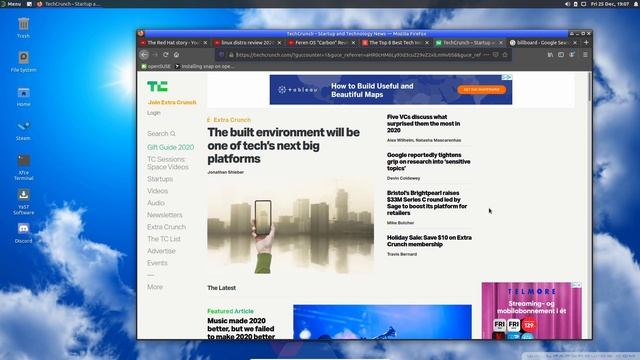Select the TechCrunch taskbar window button
The image size is (640, 360).
(x=69, y=4)
